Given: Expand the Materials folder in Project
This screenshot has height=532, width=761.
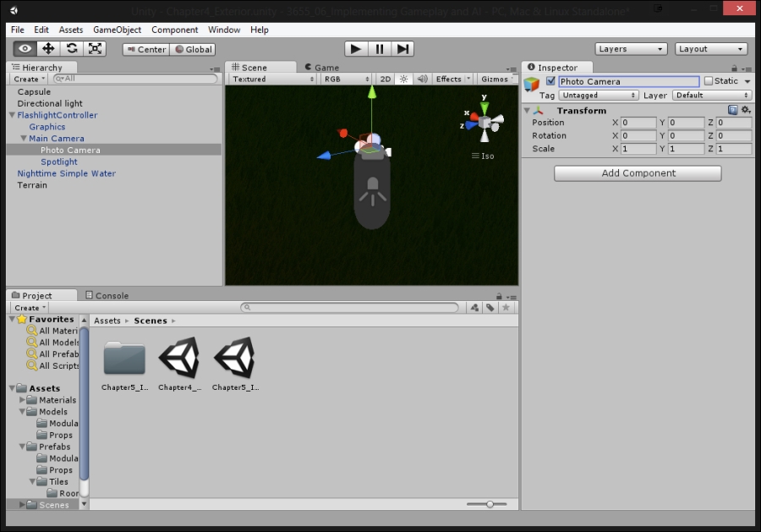Looking at the screenshot, I should coord(22,400).
